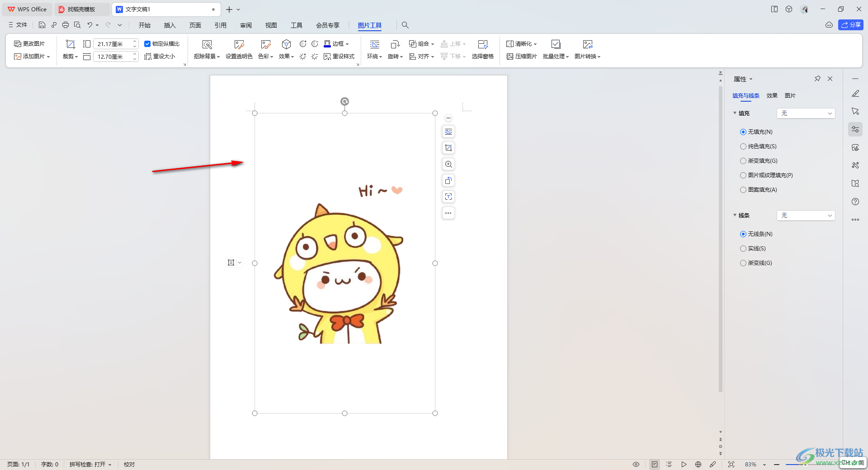Click the floating crop icon beside image
The width and height of the screenshot is (868, 470).
448,148
